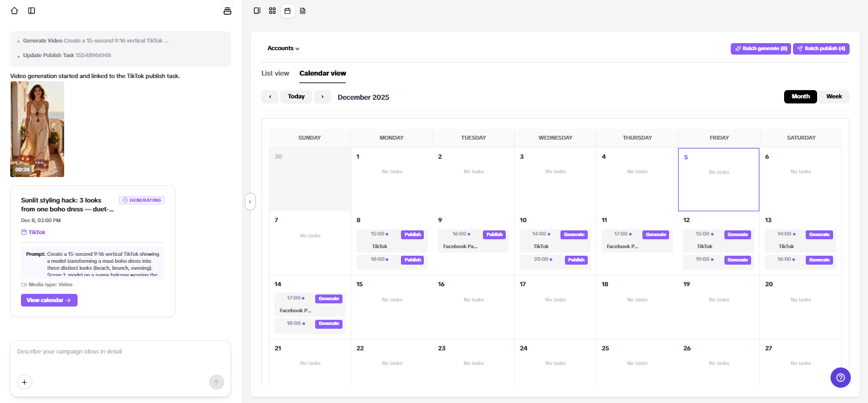Open the sidebar list view icon

(x=257, y=11)
